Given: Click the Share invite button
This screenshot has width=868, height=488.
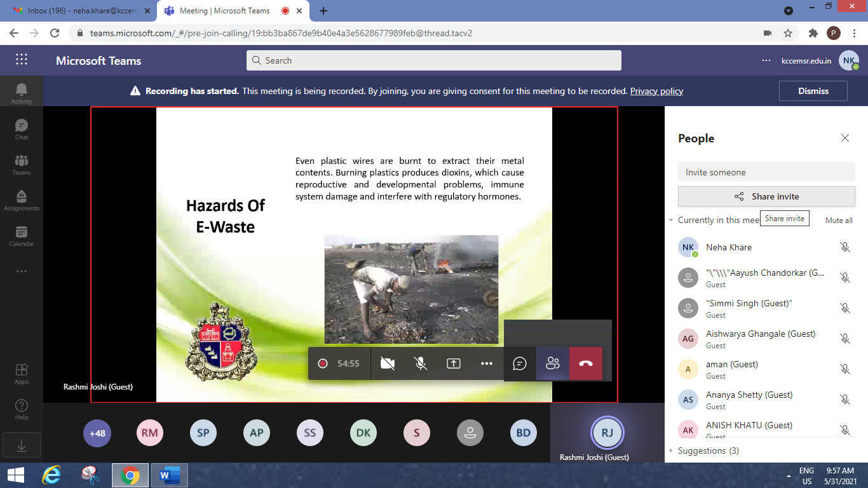Looking at the screenshot, I should click(766, 196).
